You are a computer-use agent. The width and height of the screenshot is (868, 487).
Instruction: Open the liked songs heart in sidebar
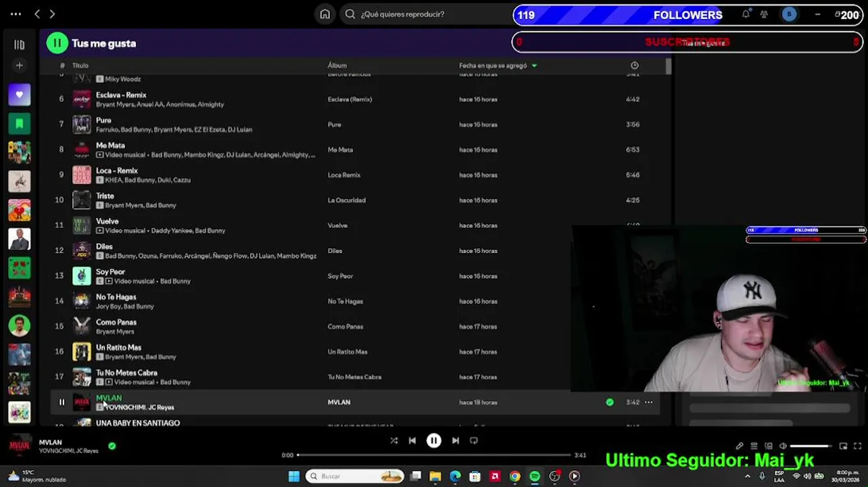pyautogui.click(x=19, y=95)
